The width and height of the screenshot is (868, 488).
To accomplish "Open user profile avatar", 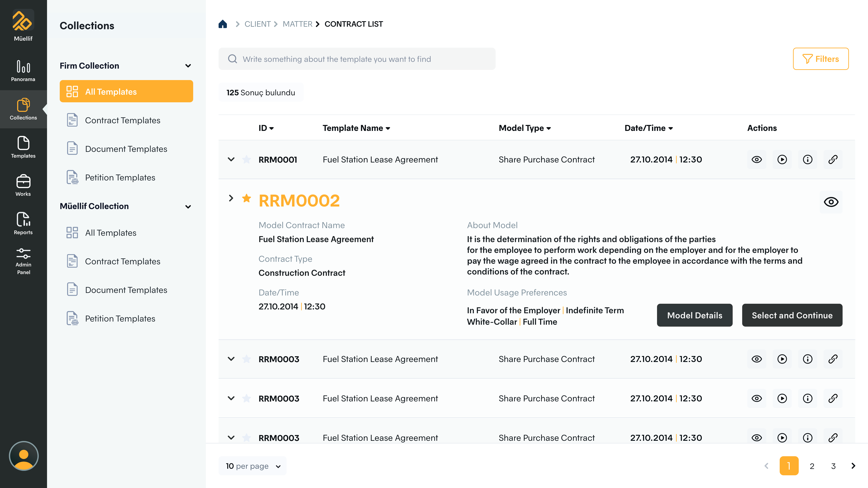I will click(24, 456).
